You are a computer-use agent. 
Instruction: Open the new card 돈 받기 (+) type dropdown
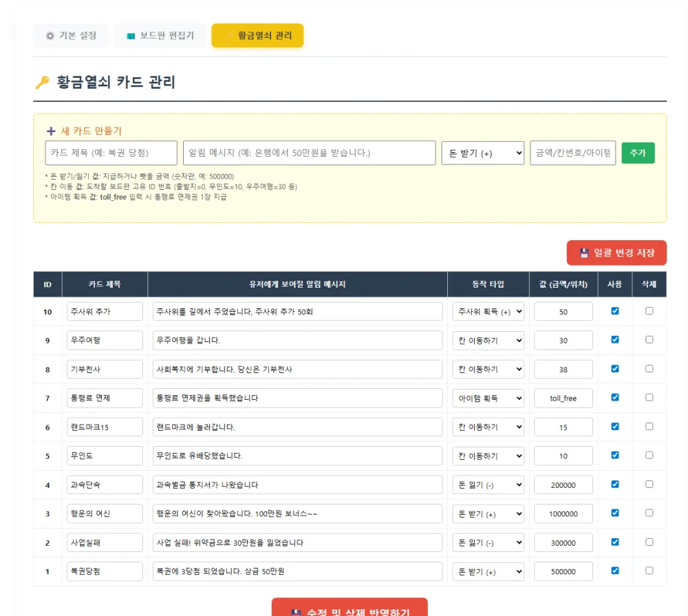483,153
